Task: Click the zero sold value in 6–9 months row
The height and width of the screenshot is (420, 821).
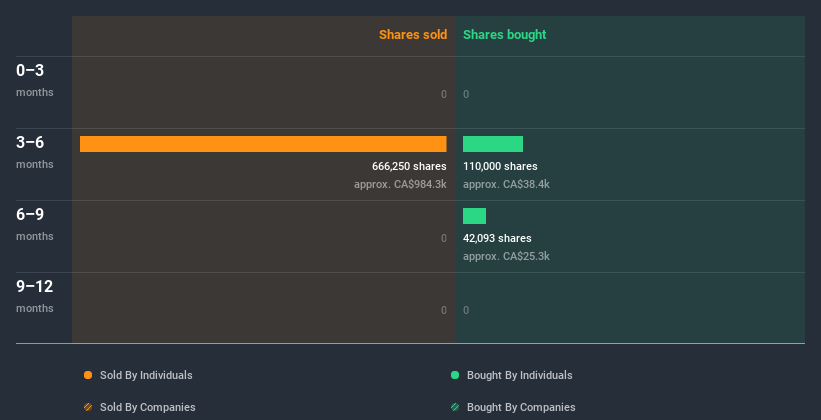Action: 443,238
